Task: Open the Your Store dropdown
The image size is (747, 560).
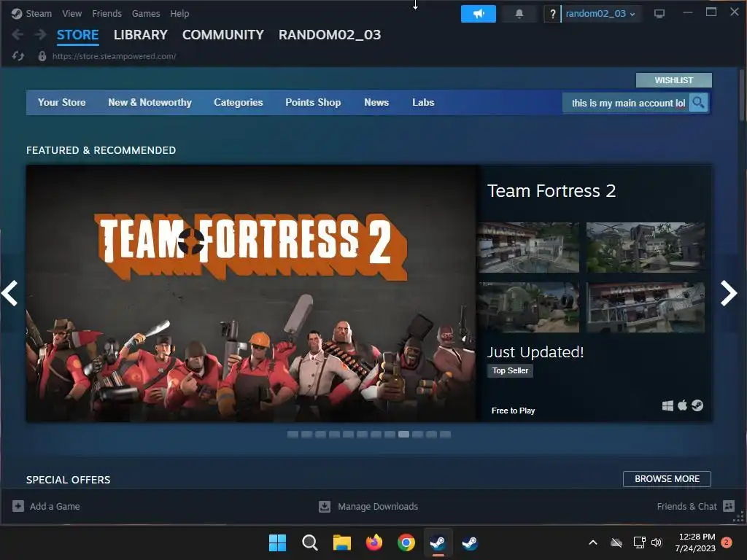Action: pos(62,102)
